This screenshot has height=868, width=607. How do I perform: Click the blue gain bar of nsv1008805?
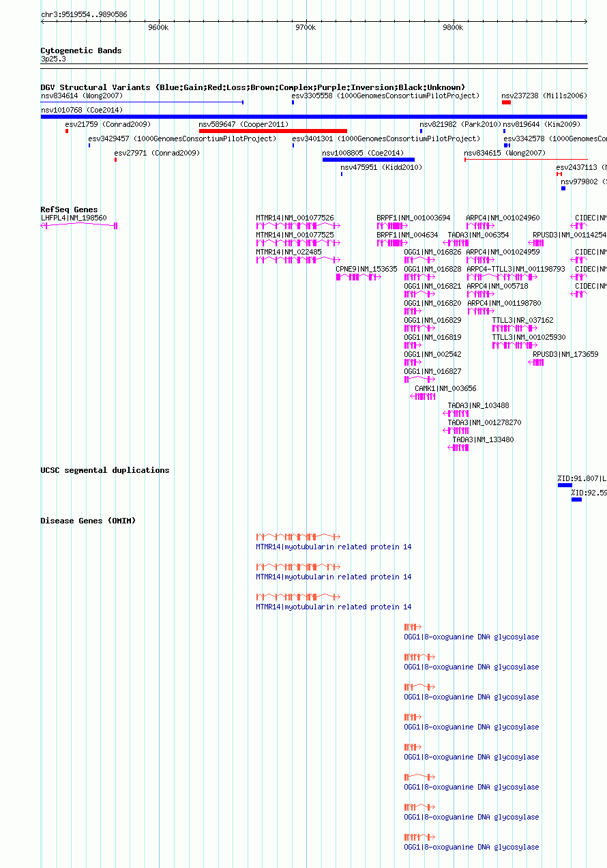[368, 160]
